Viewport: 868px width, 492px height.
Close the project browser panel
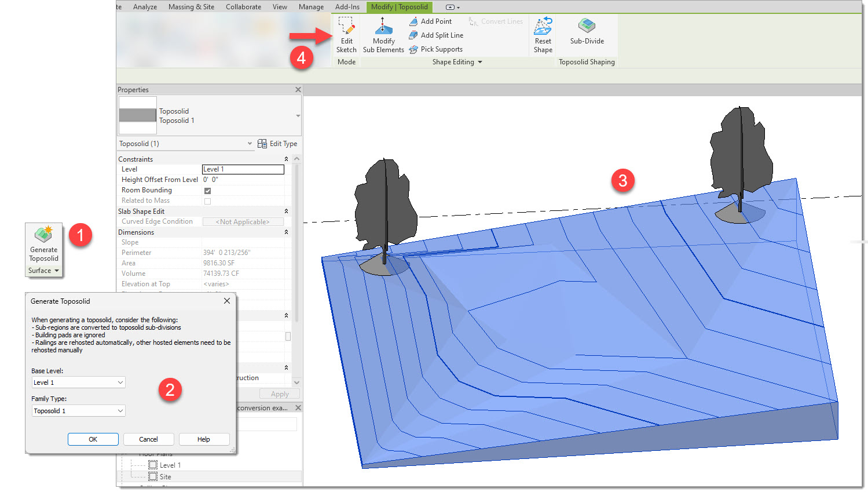[298, 408]
